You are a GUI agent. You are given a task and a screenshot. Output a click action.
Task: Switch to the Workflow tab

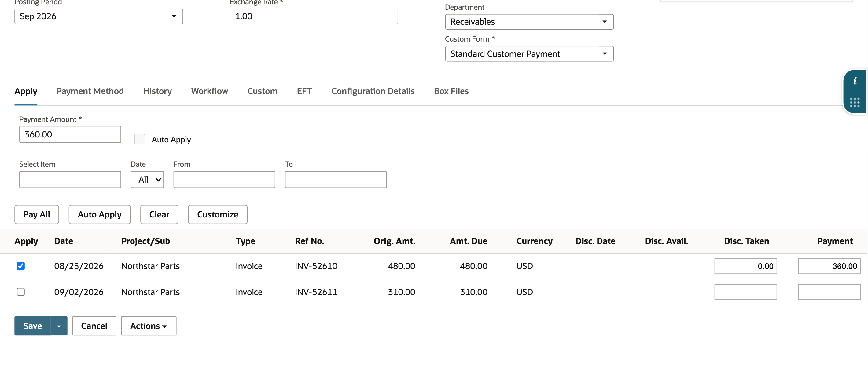point(209,91)
